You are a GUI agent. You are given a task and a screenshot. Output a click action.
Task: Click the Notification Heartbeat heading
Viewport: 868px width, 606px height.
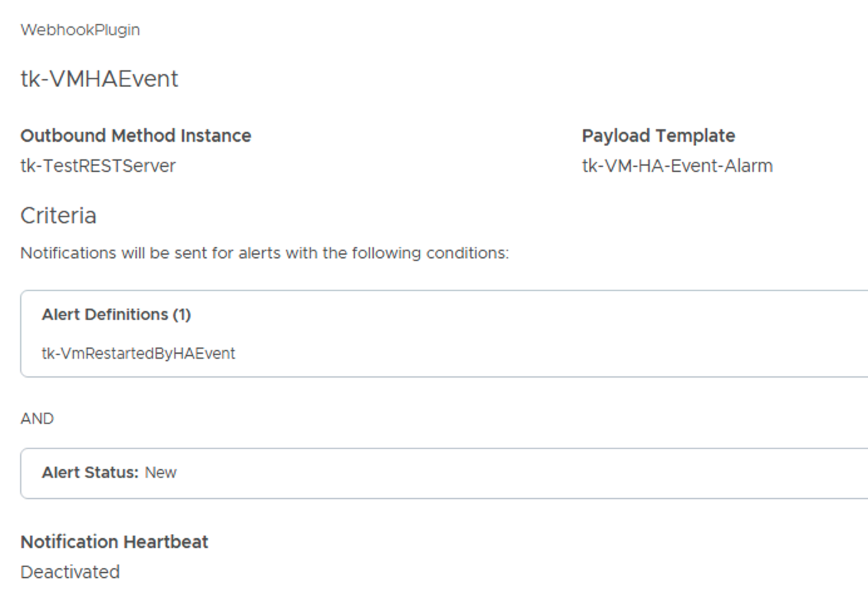(x=114, y=542)
